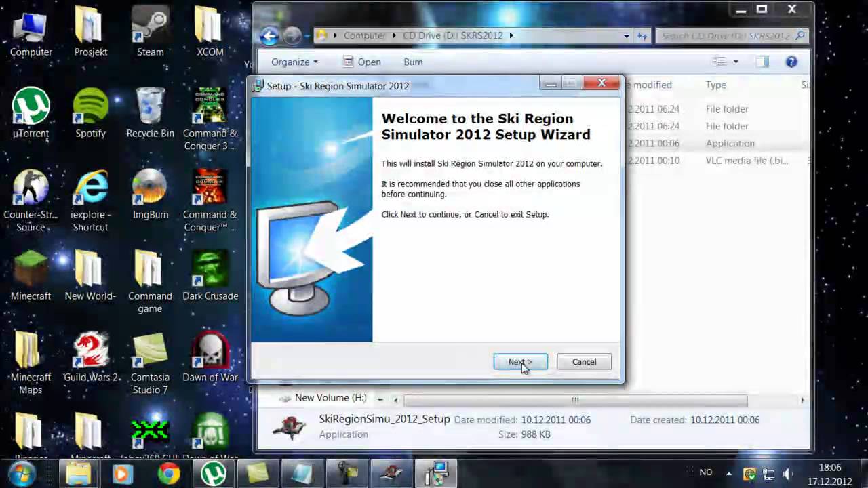The image size is (868, 488).
Task: Launch Minecraft desktop icon
Action: (31, 275)
